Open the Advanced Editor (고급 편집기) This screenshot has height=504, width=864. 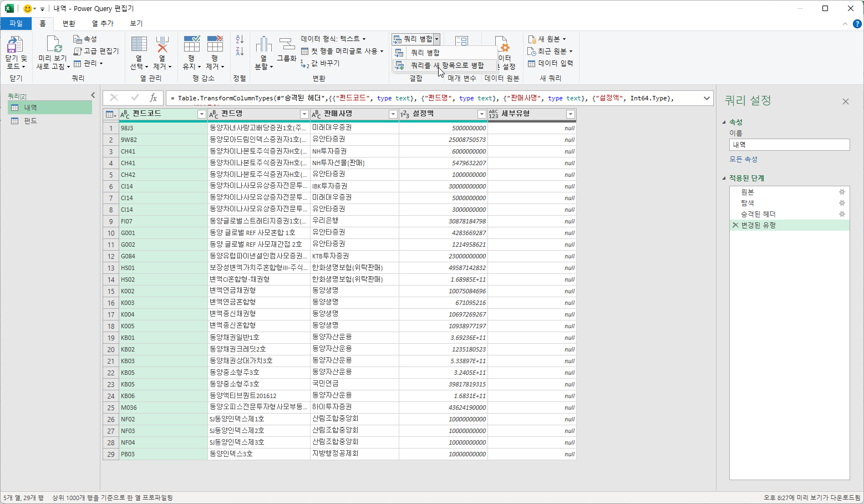(x=96, y=51)
